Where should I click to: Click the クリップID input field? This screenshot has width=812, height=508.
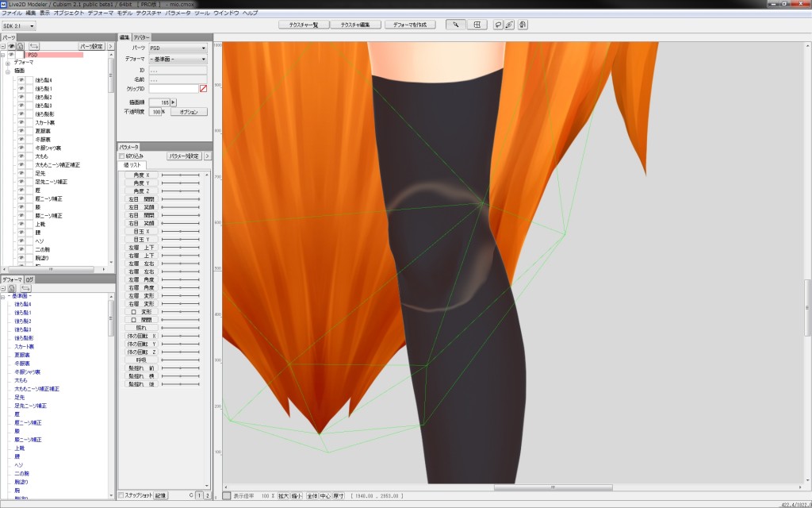(x=174, y=89)
